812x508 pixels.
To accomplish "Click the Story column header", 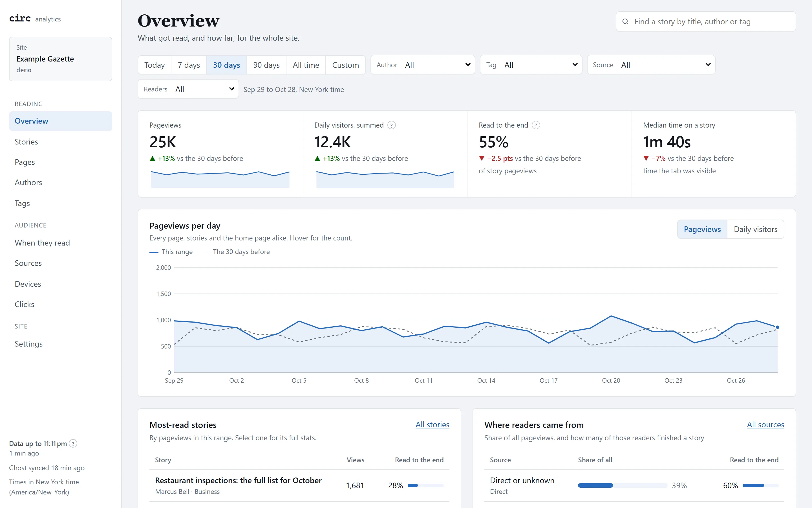I will [x=163, y=460].
